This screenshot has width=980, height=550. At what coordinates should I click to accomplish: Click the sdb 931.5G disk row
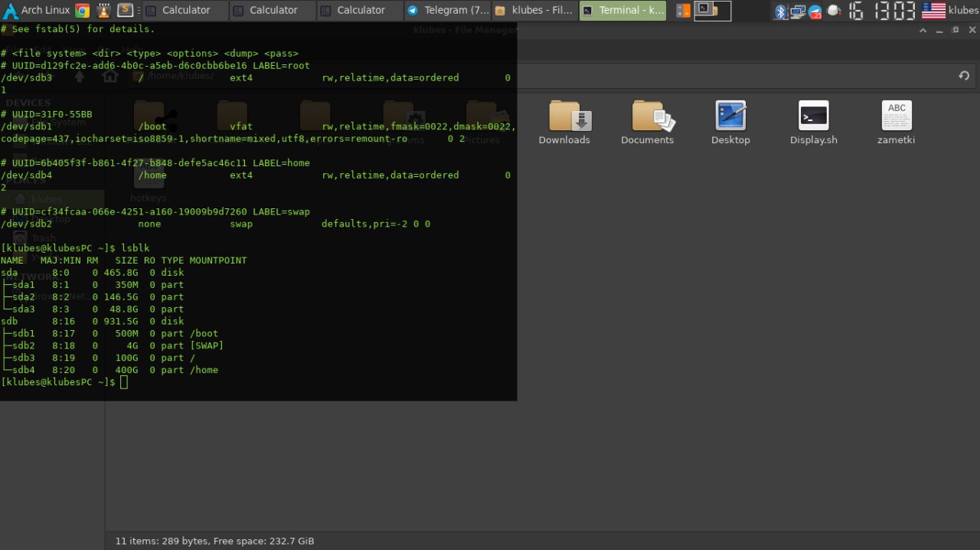pos(93,322)
